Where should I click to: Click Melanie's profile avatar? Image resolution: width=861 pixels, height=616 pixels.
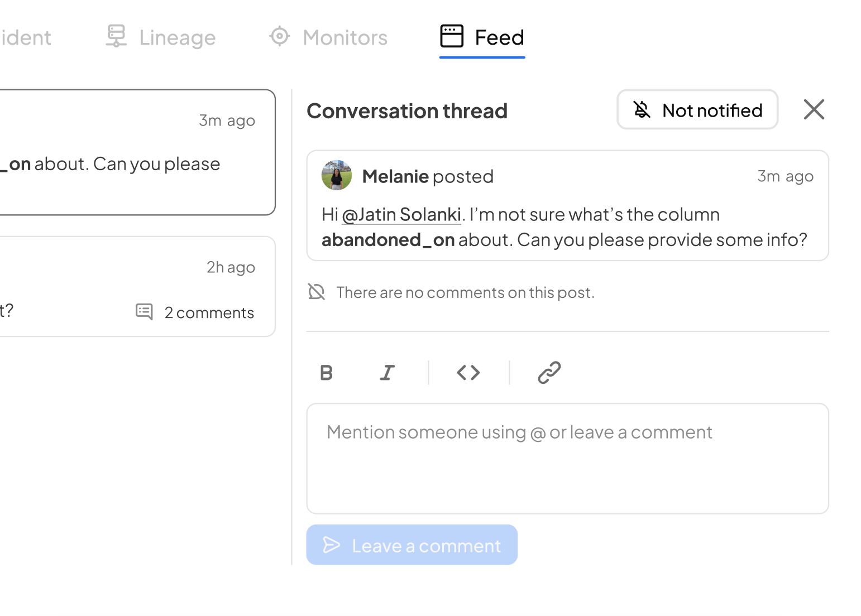(x=337, y=176)
